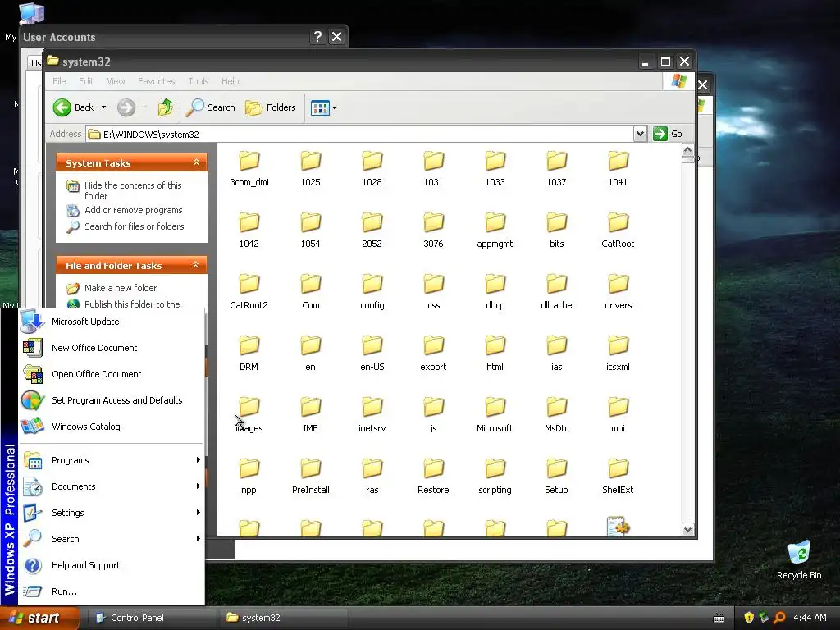Image resolution: width=840 pixels, height=630 pixels.
Task: Expand the Address bar dropdown
Action: 640,134
